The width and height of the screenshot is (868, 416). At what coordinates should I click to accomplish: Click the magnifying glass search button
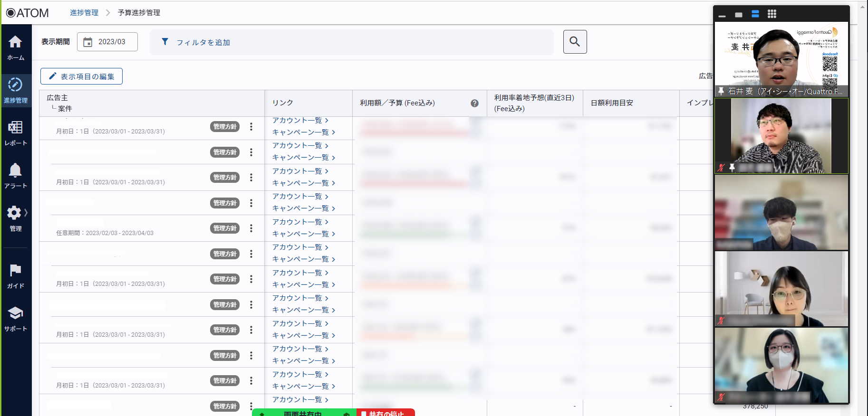point(575,42)
